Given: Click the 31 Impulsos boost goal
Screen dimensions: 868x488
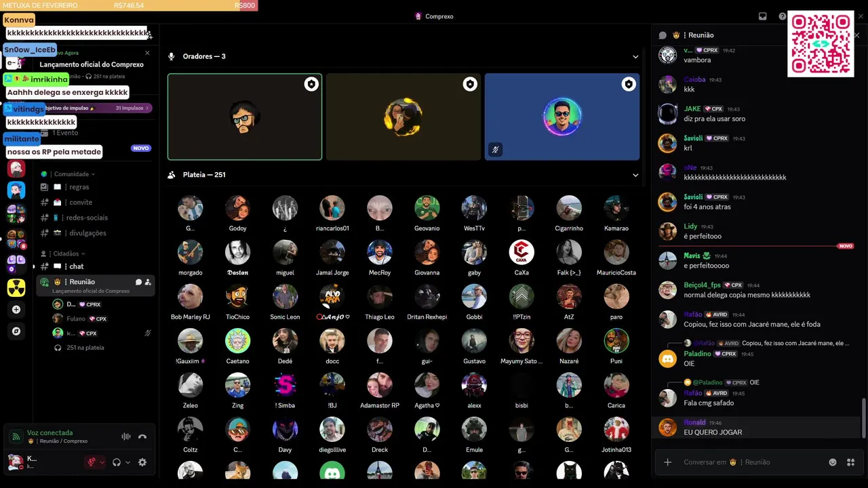Looking at the screenshot, I should (x=133, y=108).
